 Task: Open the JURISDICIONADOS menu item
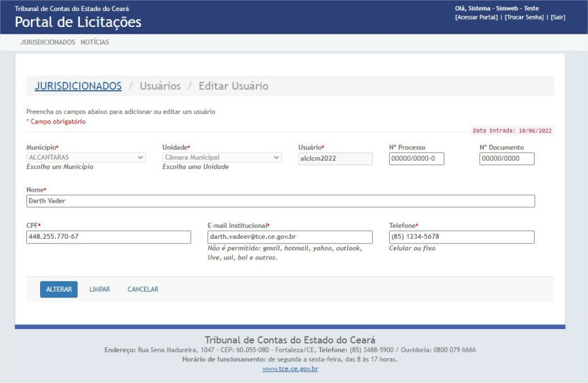[x=48, y=42]
